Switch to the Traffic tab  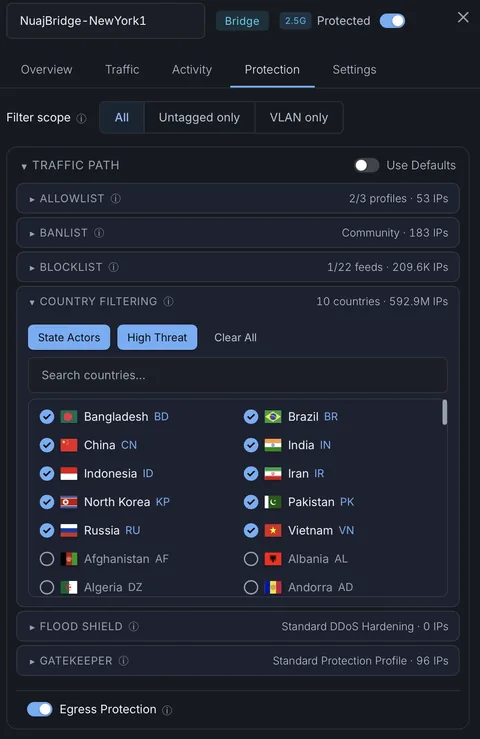coord(122,70)
